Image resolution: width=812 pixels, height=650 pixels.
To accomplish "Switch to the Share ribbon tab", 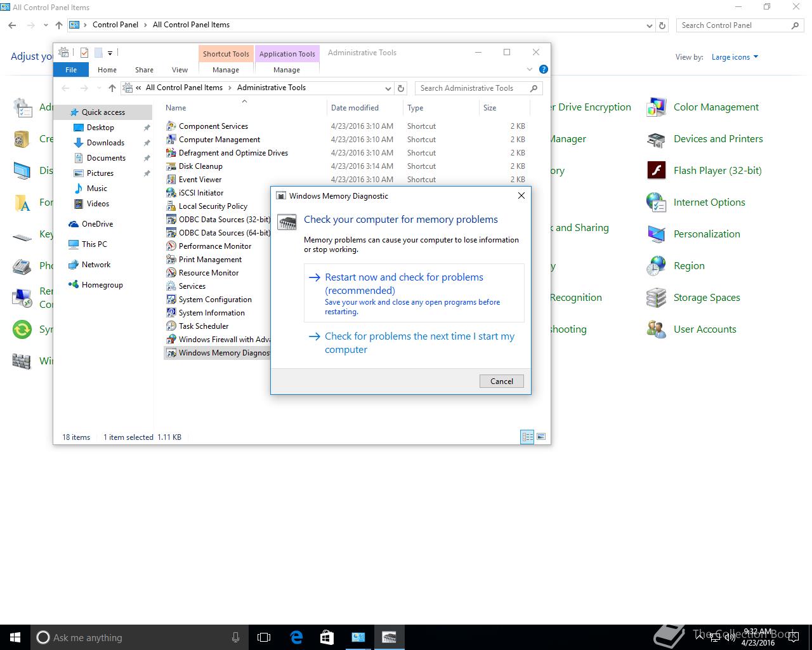I will [x=144, y=70].
